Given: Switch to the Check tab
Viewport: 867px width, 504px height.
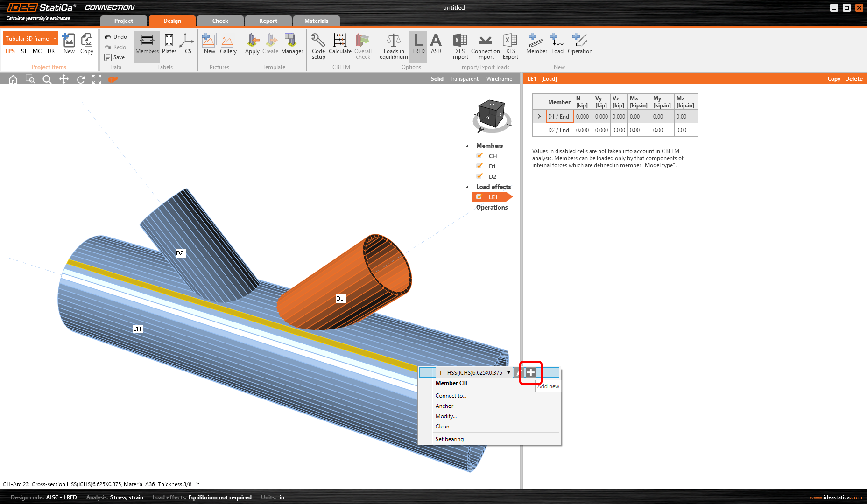Looking at the screenshot, I should (220, 21).
